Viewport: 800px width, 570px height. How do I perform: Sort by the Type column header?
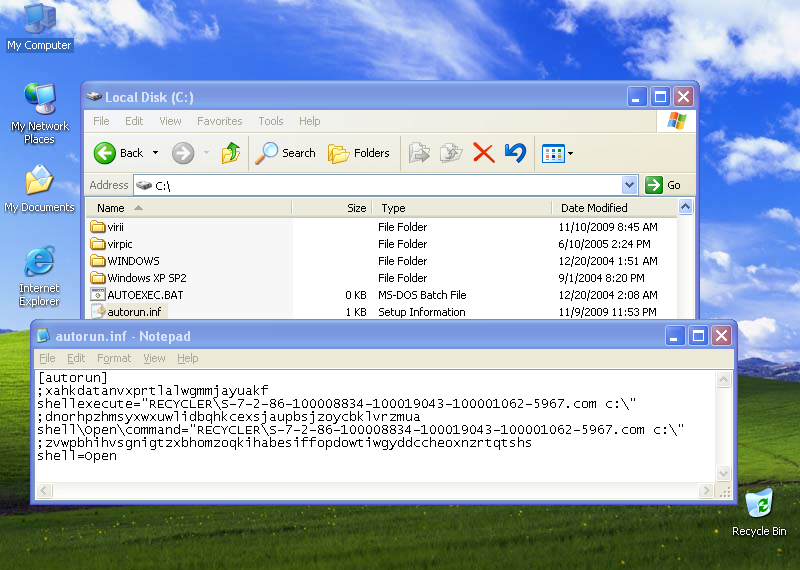coord(462,208)
